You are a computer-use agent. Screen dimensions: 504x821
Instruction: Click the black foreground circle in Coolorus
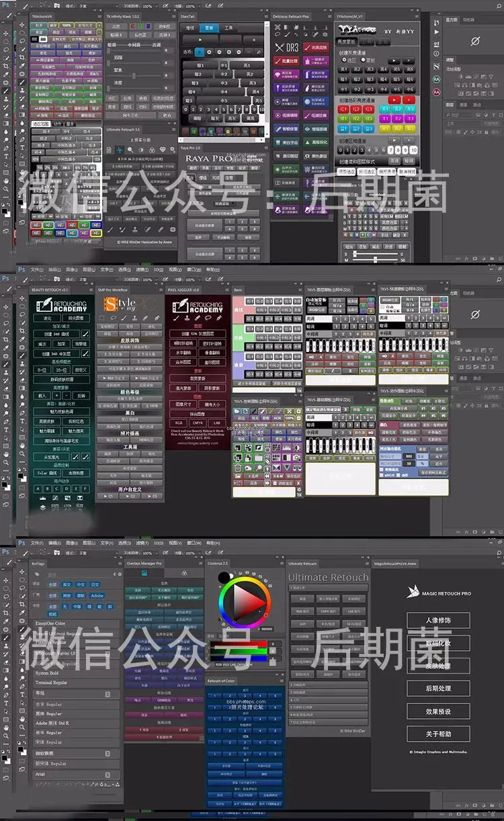(x=222, y=576)
